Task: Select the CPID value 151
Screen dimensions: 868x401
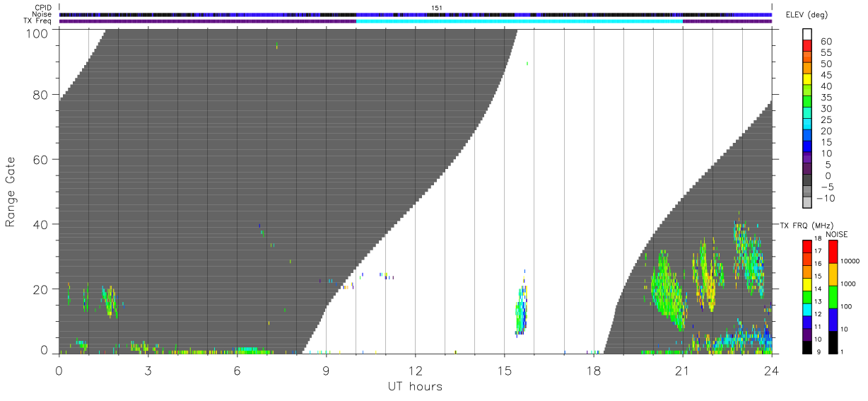Action: point(437,8)
